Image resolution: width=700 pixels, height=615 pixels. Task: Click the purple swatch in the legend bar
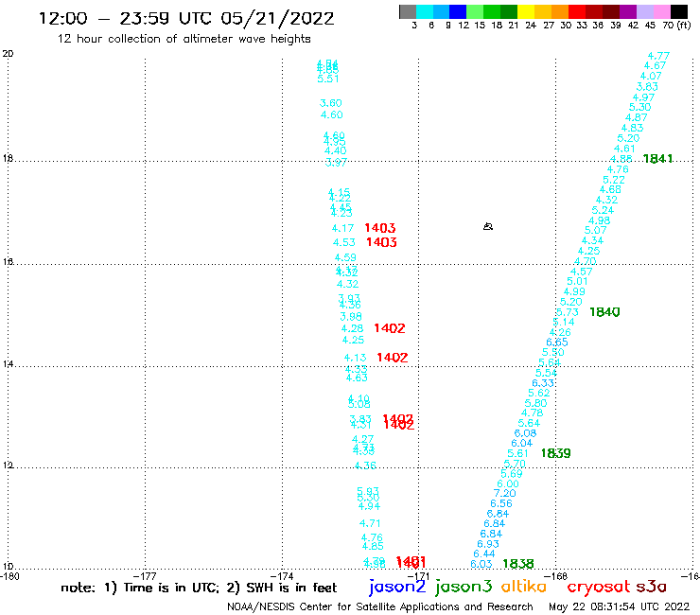point(628,11)
